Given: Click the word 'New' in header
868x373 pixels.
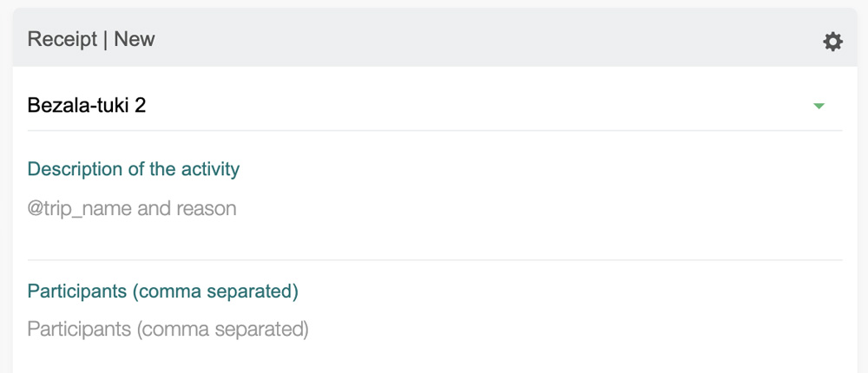Looking at the screenshot, I should click(x=135, y=40).
